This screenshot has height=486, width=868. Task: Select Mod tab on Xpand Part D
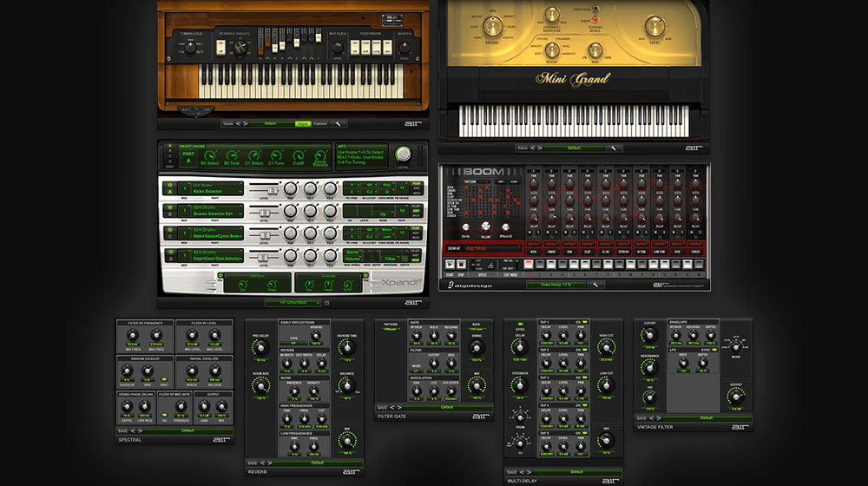coord(417,260)
